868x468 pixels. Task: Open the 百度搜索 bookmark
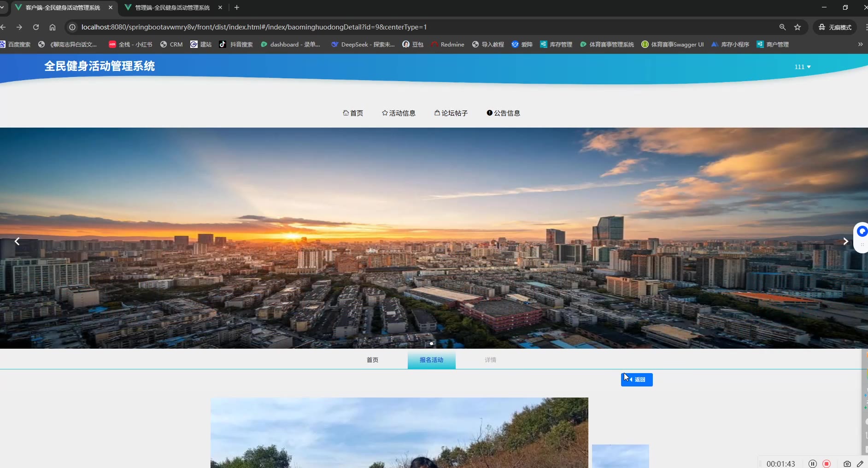tap(16, 44)
